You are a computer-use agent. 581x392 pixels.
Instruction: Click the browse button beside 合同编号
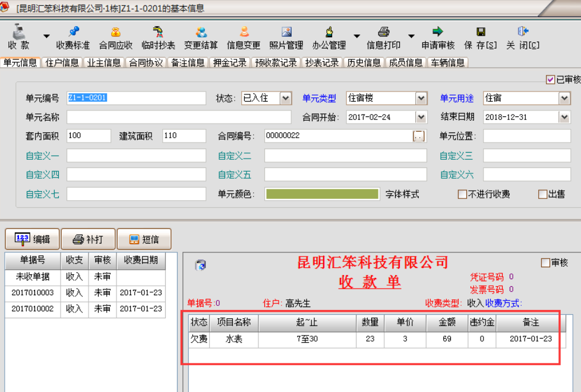click(x=419, y=136)
